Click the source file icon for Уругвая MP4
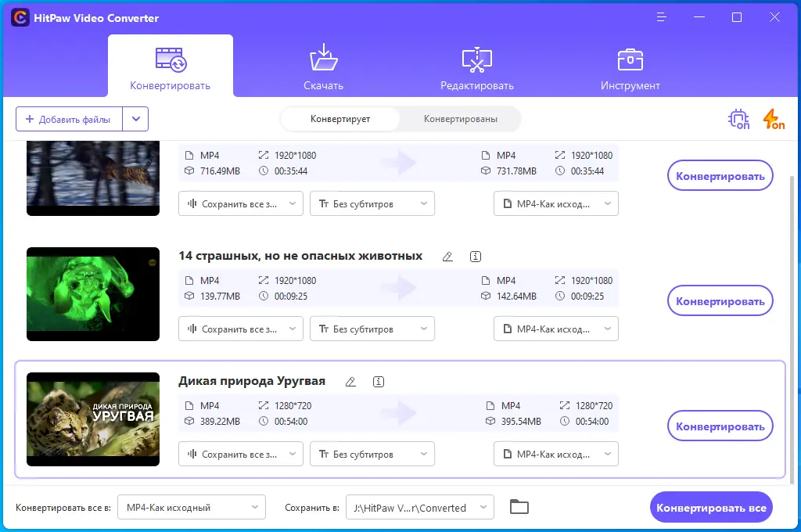 (x=189, y=406)
